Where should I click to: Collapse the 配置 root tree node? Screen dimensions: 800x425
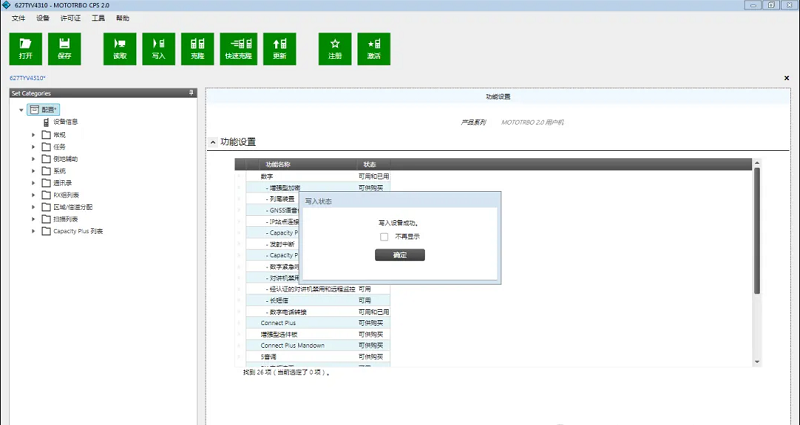(21, 109)
